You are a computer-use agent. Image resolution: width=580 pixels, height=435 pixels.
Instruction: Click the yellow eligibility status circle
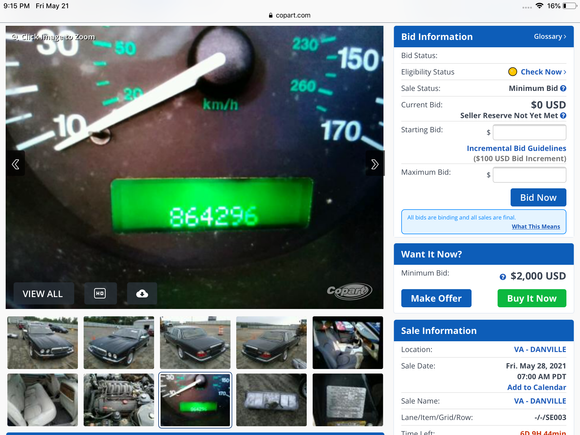click(512, 72)
